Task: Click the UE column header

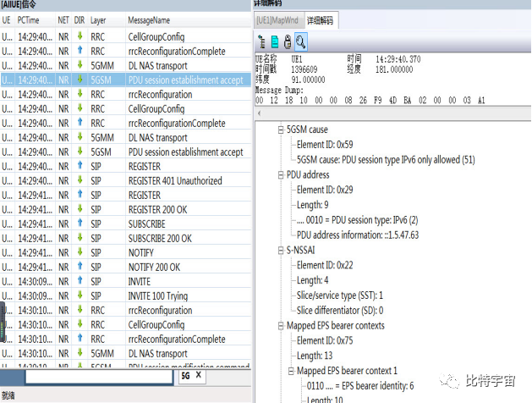Action: point(7,20)
